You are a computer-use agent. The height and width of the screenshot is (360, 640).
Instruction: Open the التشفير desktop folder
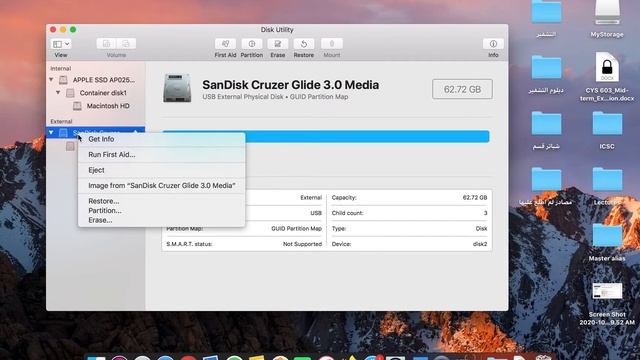coord(546,11)
